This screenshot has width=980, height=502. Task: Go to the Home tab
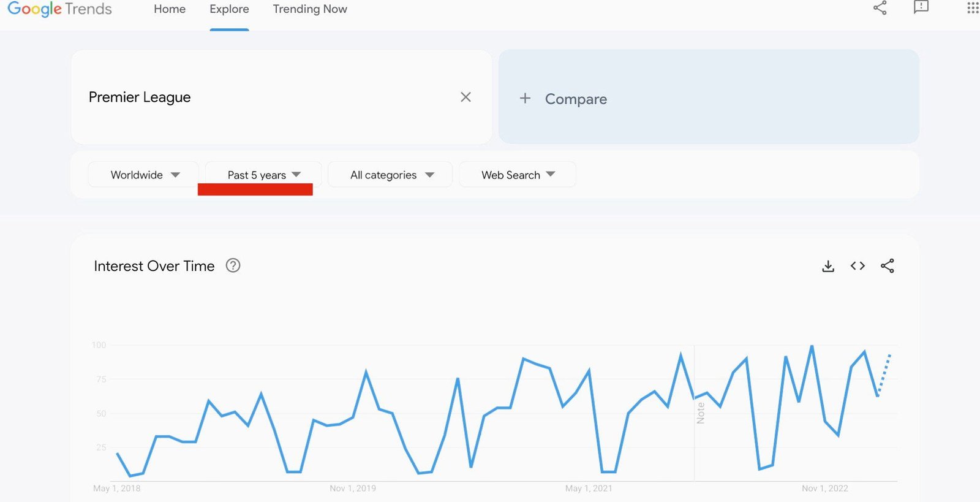[x=170, y=9]
